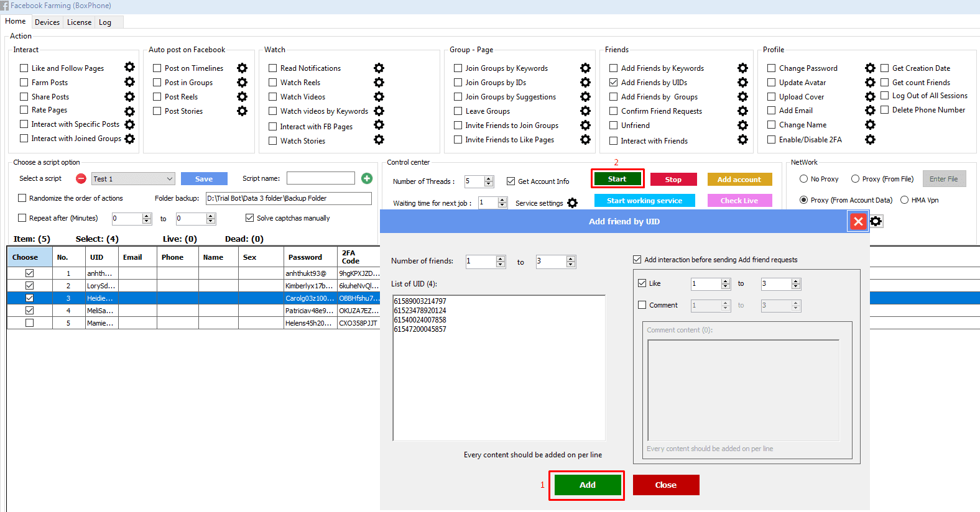This screenshot has width=980, height=512.
Task: Open settings gear for Add Friends by UIDs
Action: pos(742,82)
